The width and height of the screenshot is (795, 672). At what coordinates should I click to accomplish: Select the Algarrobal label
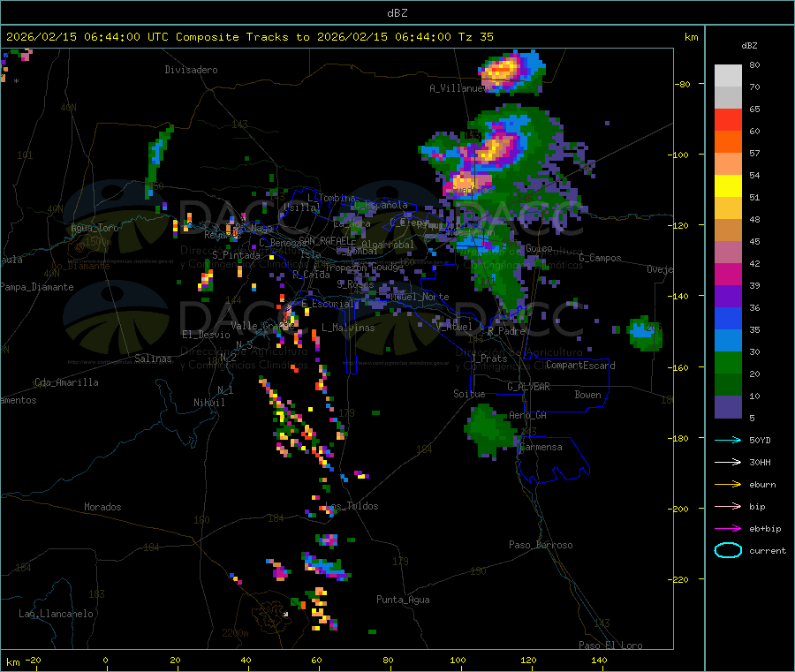388,245
